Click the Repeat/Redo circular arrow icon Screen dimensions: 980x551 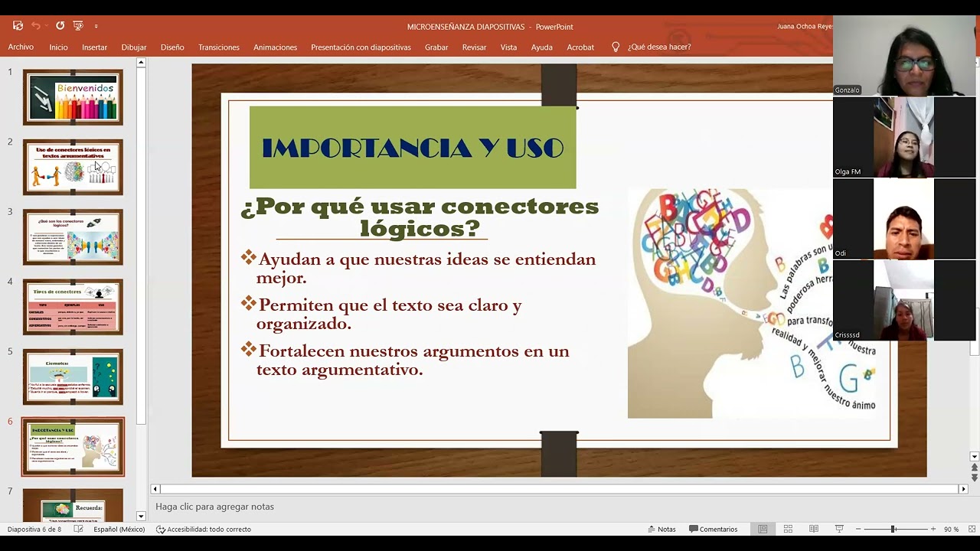[x=60, y=26]
